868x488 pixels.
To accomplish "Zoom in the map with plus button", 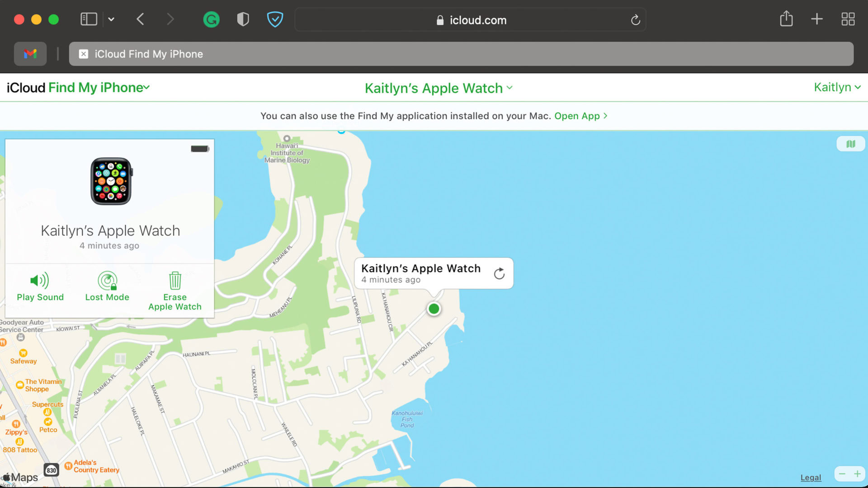I will pos(857,474).
